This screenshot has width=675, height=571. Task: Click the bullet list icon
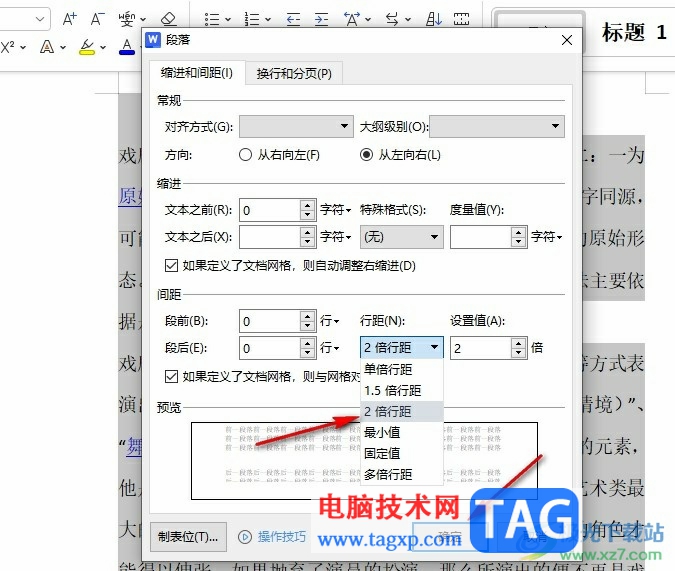click(212, 19)
